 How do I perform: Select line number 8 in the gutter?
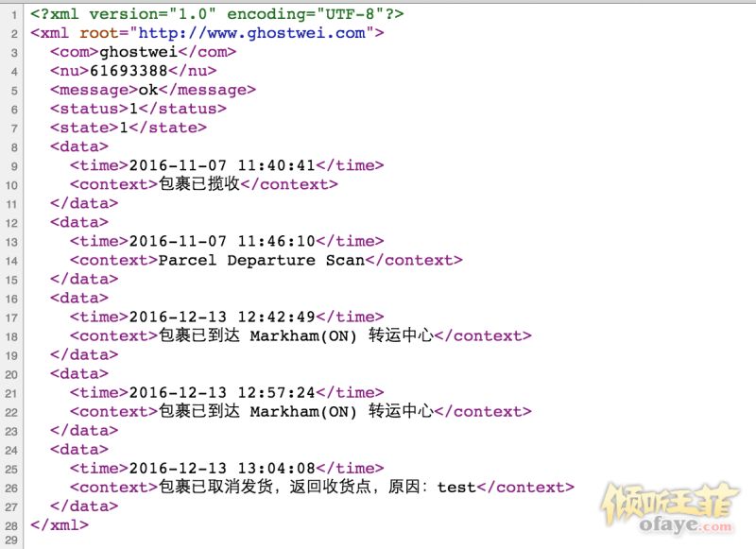pyautogui.click(x=14, y=147)
